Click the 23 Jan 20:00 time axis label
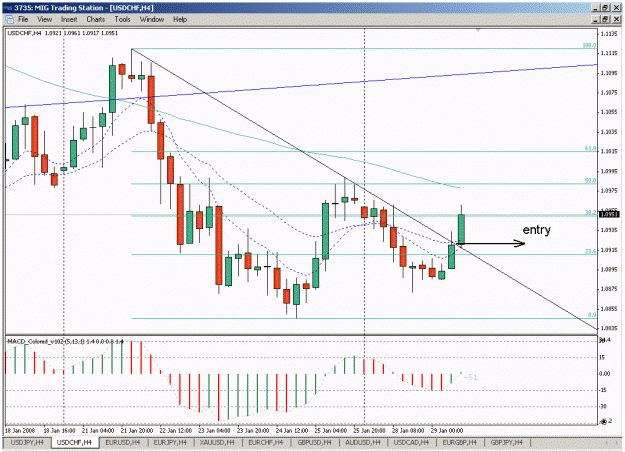 pyautogui.click(x=253, y=431)
